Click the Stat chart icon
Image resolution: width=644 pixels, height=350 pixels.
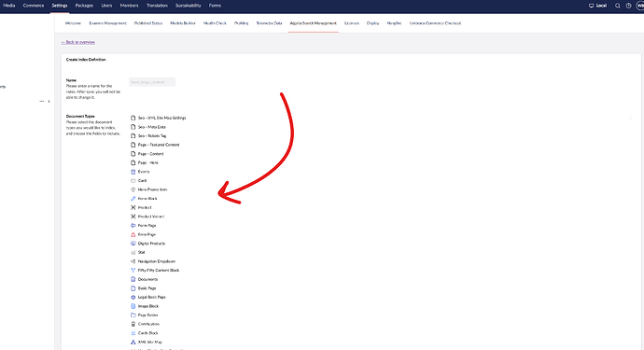click(133, 253)
